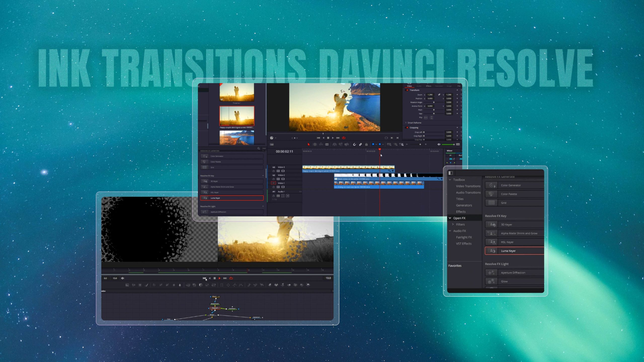Add a blue flag from the toolbar
This screenshot has width=644, height=362.
point(373,144)
